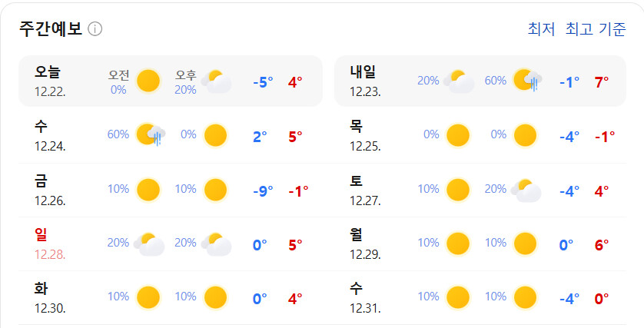Image resolution: width=644 pixels, height=328 pixels.
Task: Click the 12.31 afternoon sun icon
Action: point(525,297)
